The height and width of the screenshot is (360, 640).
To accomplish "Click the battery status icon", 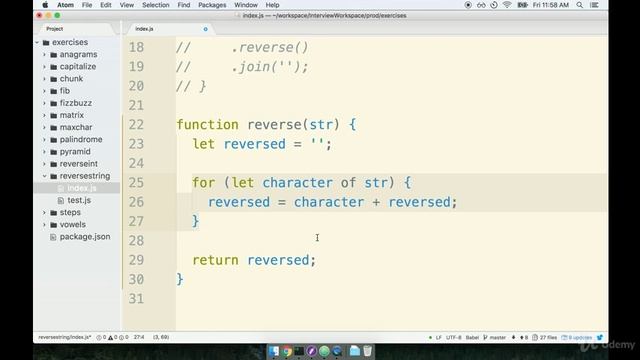I will tap(522, 5).
